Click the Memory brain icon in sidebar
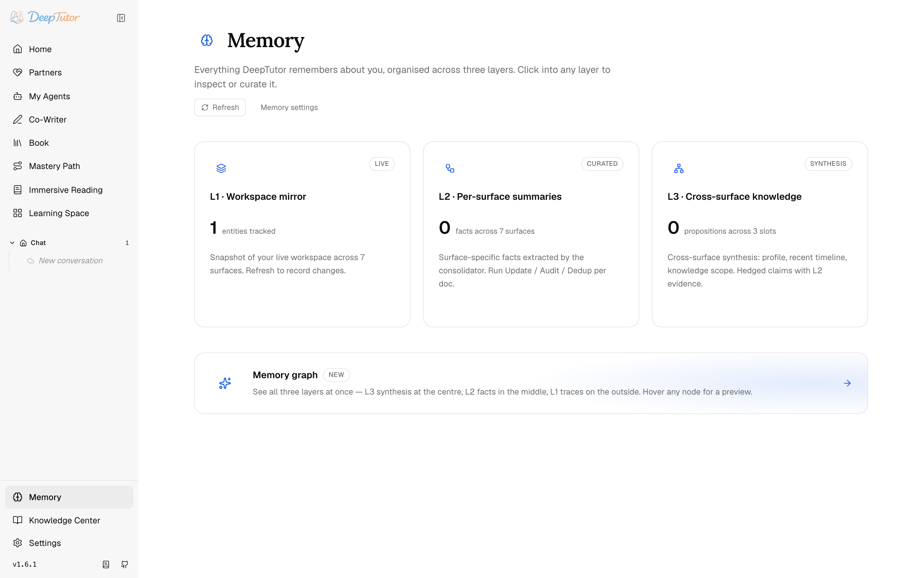 (x=18, y=497)
